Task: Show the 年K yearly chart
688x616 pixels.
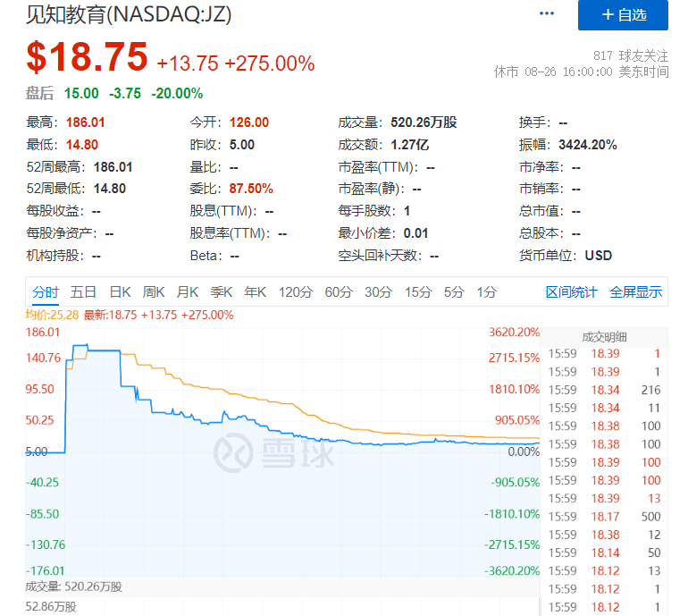Action: point(256,291)
